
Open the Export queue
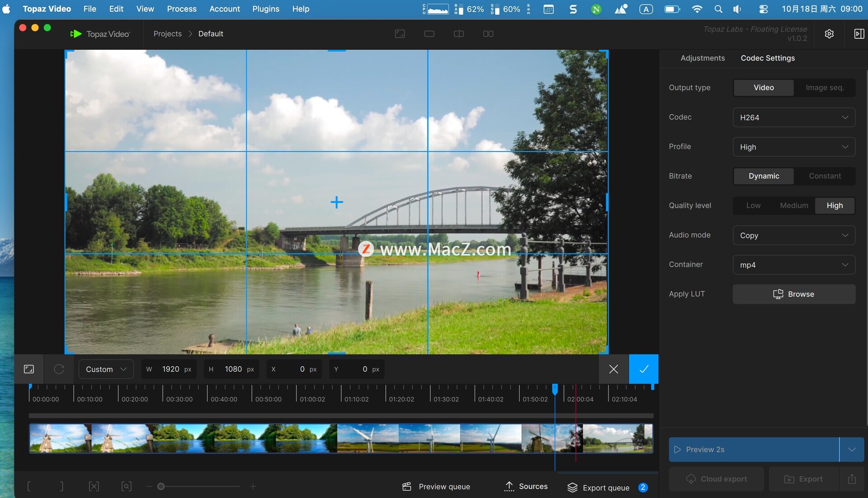click(x=606, y=488)
